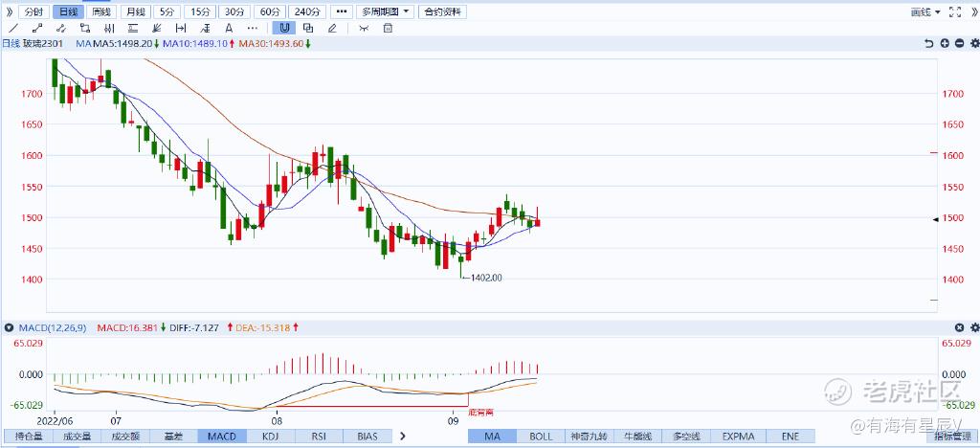The width and height of the screenshot is (980, 448).
Task: Delete drawings with trash icon
Action: pos(389,28)
